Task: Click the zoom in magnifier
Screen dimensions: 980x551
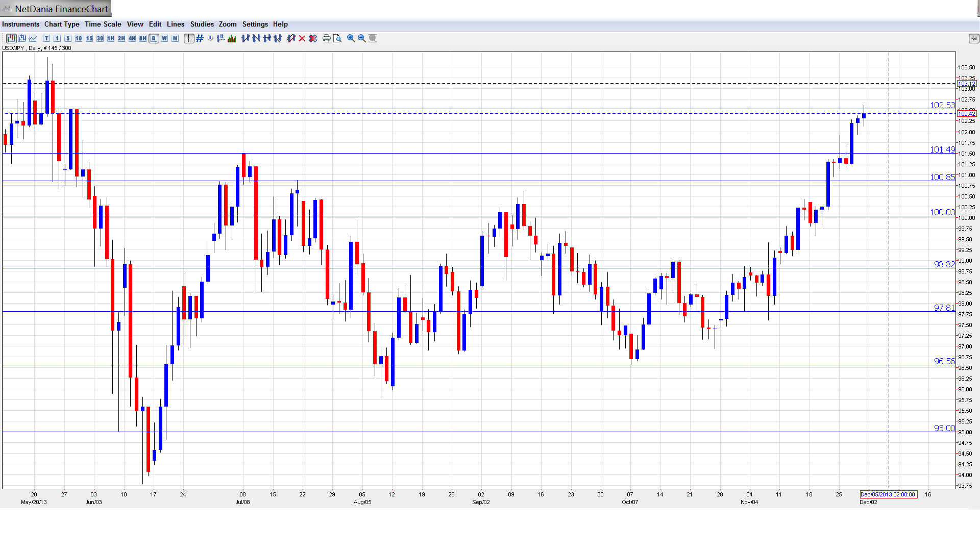Action: [x=351, y=38]
